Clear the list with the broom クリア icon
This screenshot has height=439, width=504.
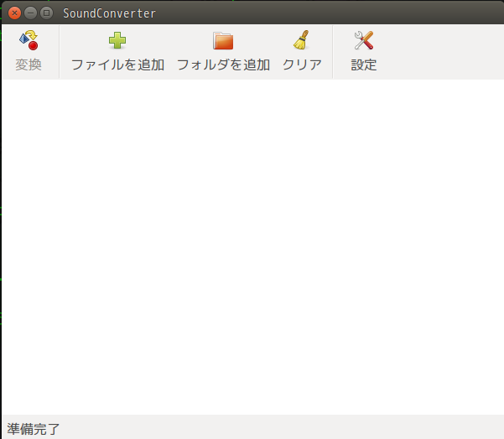click(301, 40)
